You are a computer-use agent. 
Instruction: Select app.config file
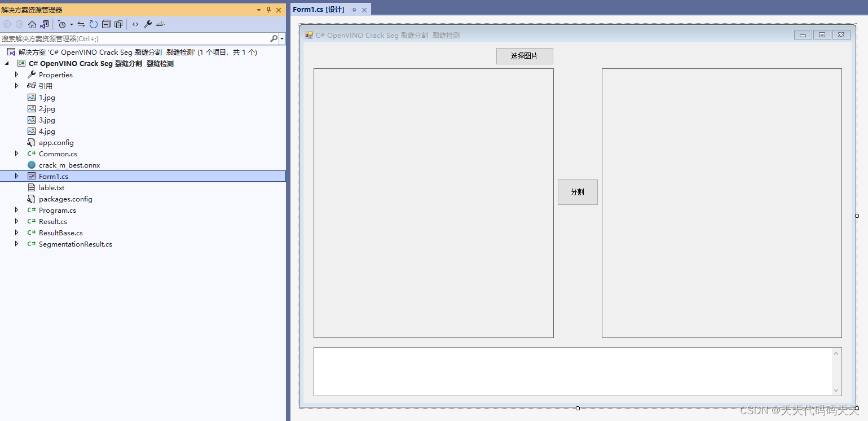(x=56, y=142)
